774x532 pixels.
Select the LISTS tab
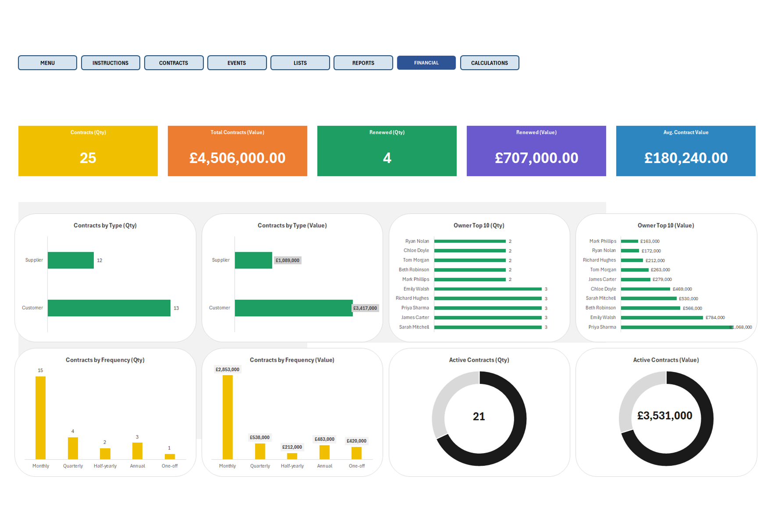300,63
